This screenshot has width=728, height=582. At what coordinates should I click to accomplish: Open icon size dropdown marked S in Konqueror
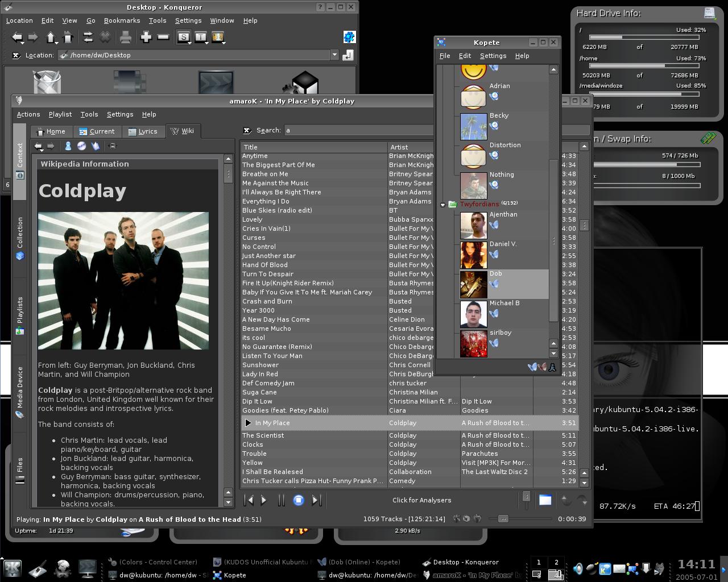coord(184,38)
